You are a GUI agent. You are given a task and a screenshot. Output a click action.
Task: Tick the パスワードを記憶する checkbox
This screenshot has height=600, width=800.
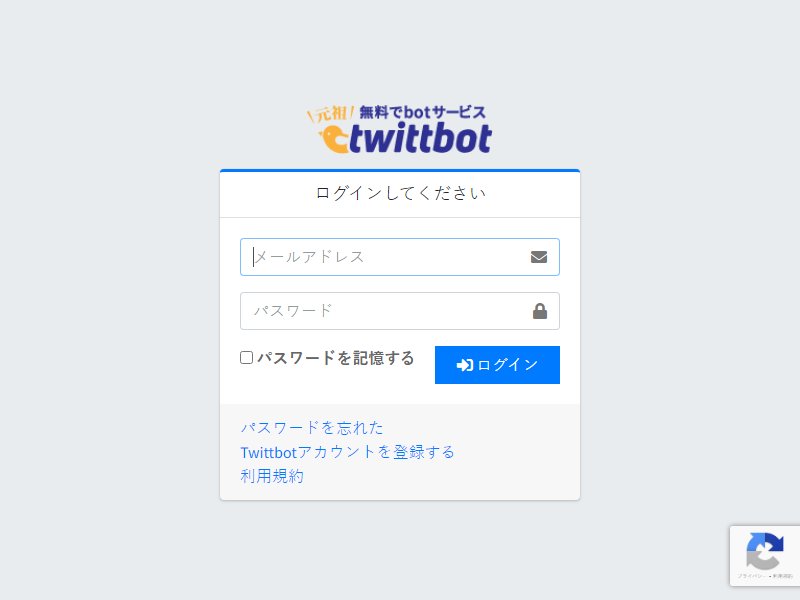click(x=246, y=358)
